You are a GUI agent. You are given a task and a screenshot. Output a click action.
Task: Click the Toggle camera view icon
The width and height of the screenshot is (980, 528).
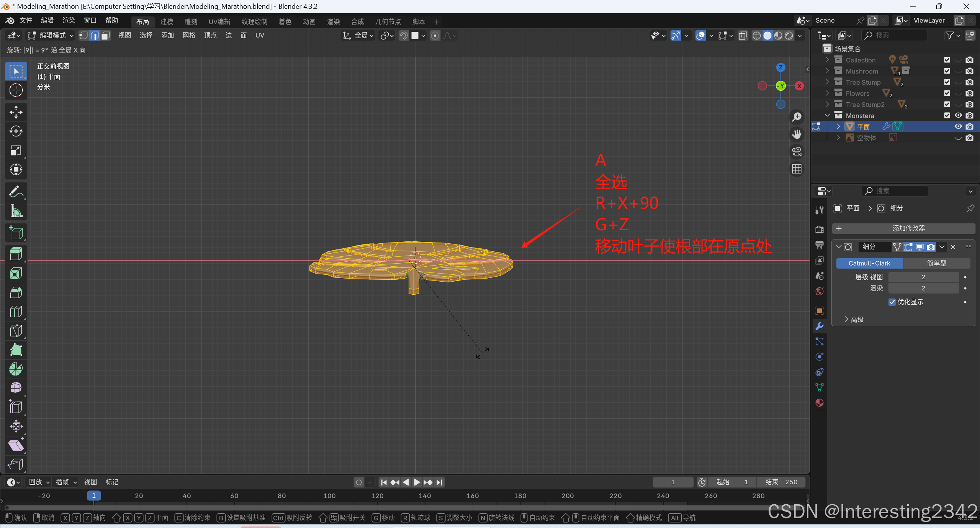coord(797,152)
